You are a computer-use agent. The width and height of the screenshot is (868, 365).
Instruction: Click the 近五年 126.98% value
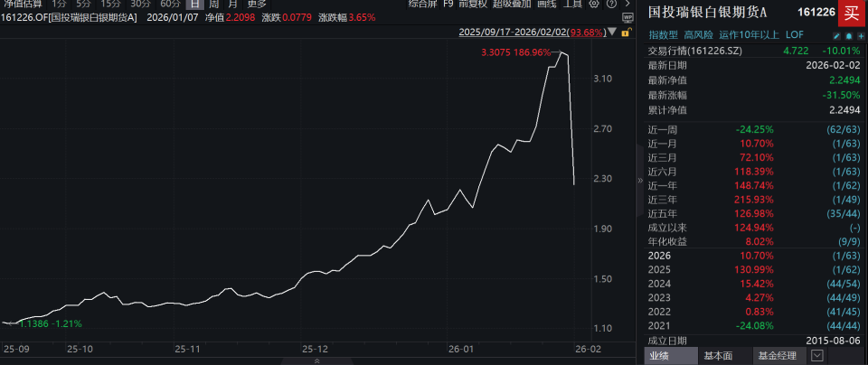[755, 214]
